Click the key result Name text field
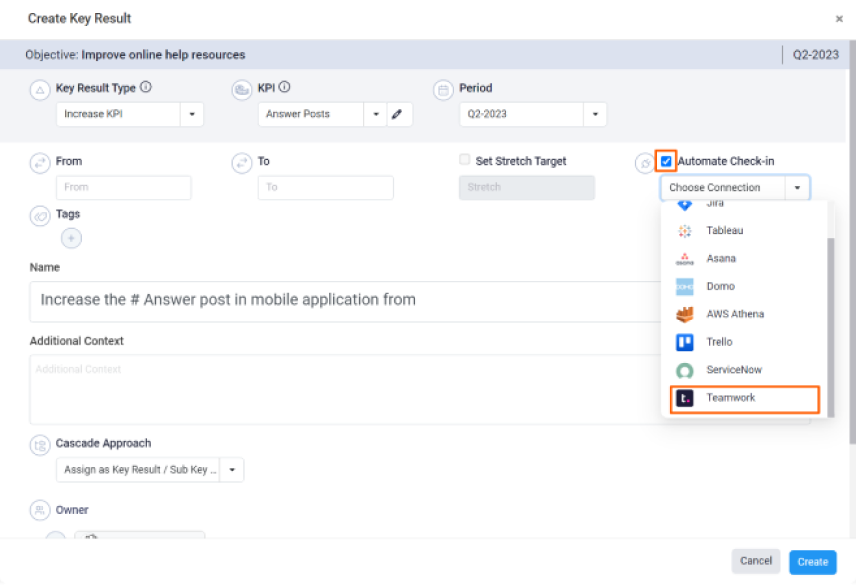Image resolution: width=856 pixels, height=585 pixels. pos(345,301)
